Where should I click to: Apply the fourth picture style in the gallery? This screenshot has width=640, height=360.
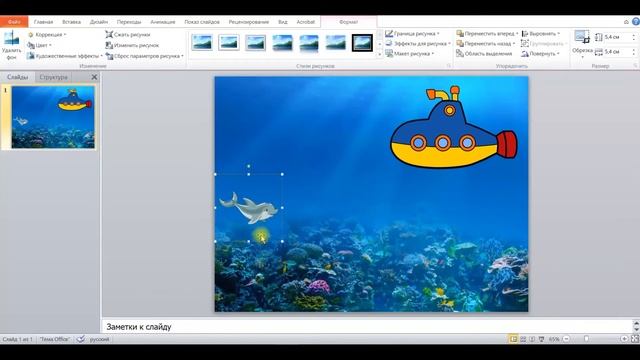coord(282,43)
